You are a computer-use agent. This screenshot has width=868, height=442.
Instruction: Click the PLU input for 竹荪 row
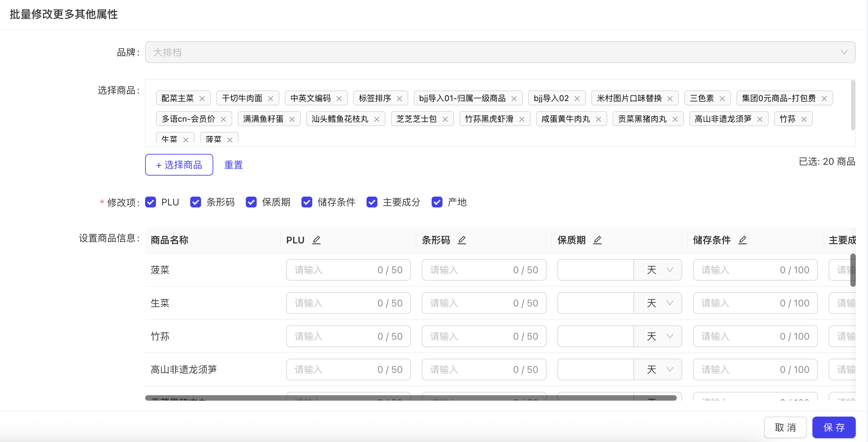tap(349, 336)
